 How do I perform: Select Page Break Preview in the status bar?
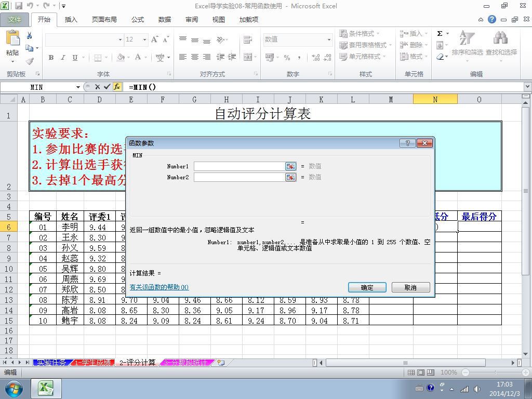[431, 373]
